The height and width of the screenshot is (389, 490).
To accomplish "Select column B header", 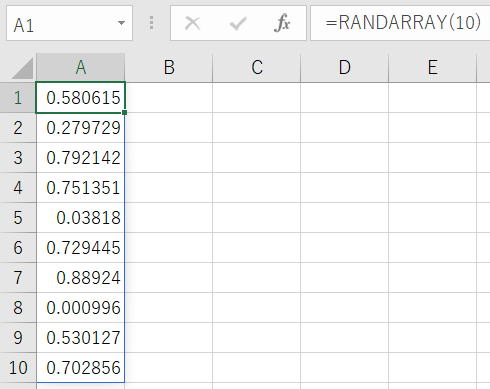I will (169, 68).
